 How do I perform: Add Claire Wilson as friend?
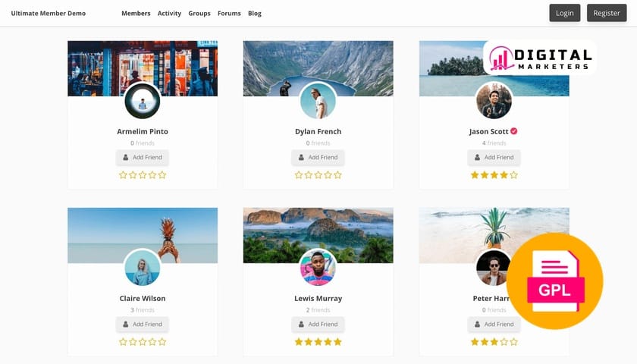point(143,325)
